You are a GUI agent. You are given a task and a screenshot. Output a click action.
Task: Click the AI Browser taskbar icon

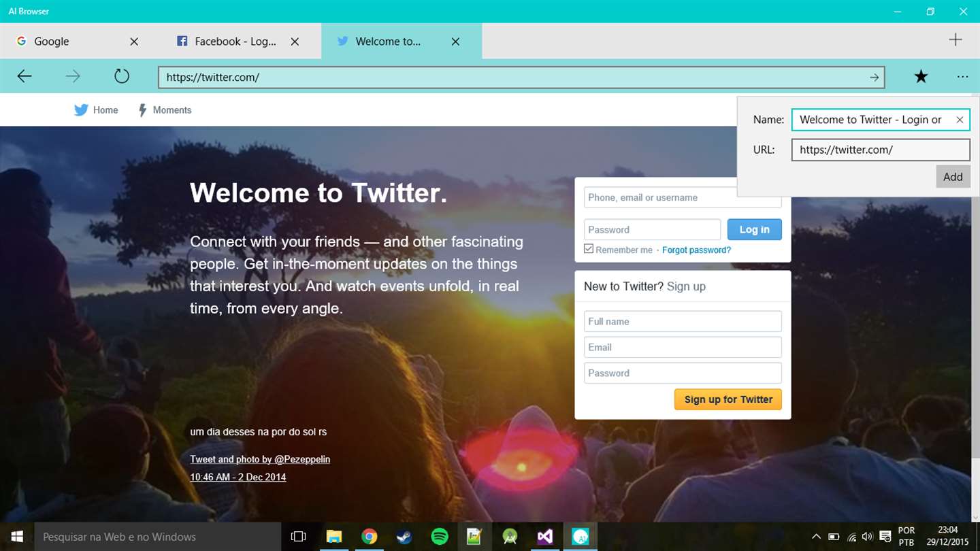point(581,537)
